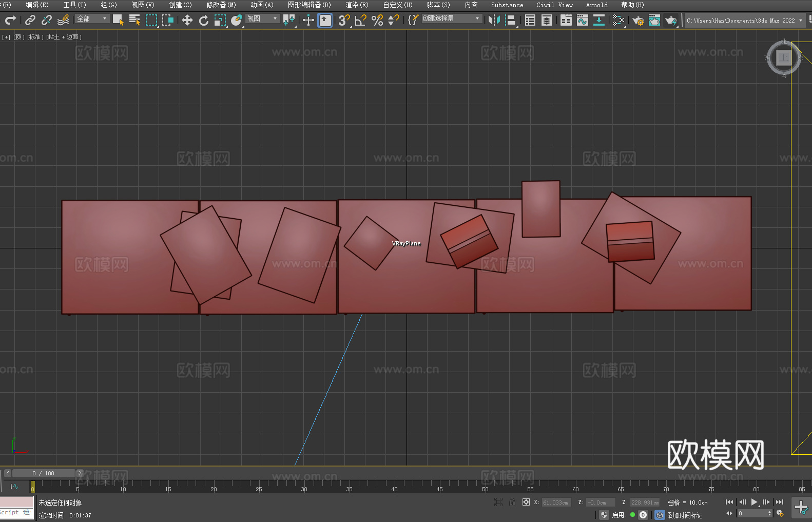Viewport: 812px width, 522px height.
Task: Open Rendered Frame Window icon
Action: click(x=654, y=20)
